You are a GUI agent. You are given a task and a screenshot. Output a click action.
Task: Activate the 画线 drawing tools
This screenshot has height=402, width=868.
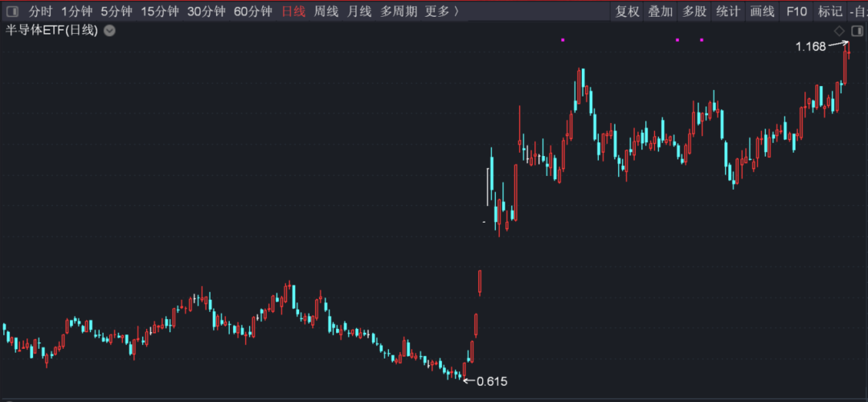762,11
